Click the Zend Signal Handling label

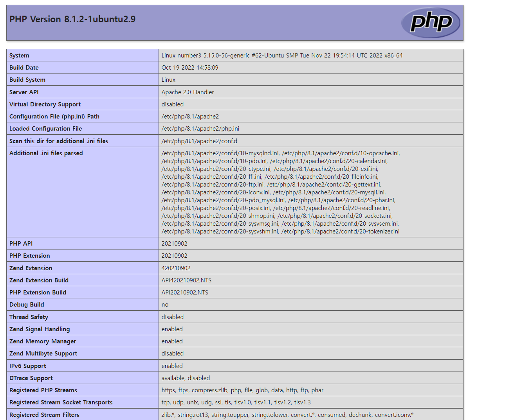point(40,329)
